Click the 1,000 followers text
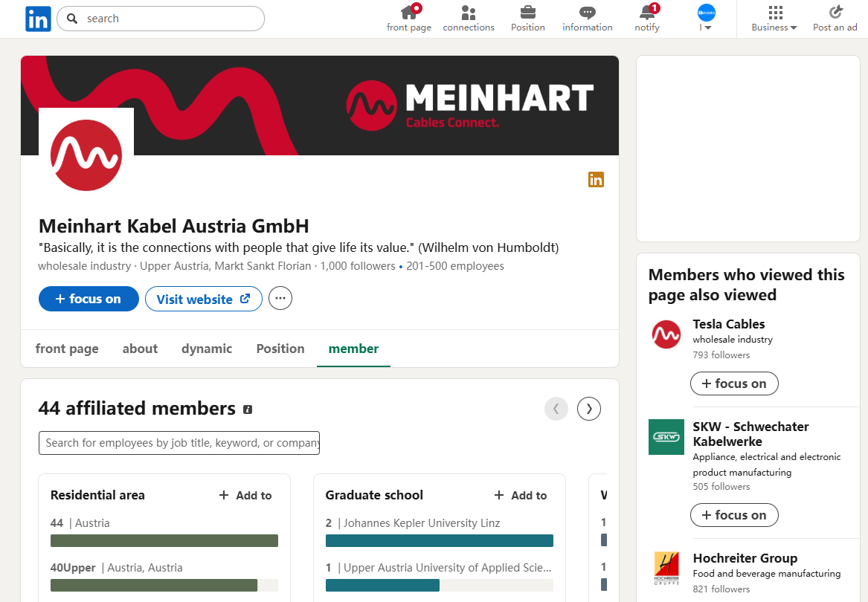The height and width of the screenshot is (602, 868). [x=358, y=266]
